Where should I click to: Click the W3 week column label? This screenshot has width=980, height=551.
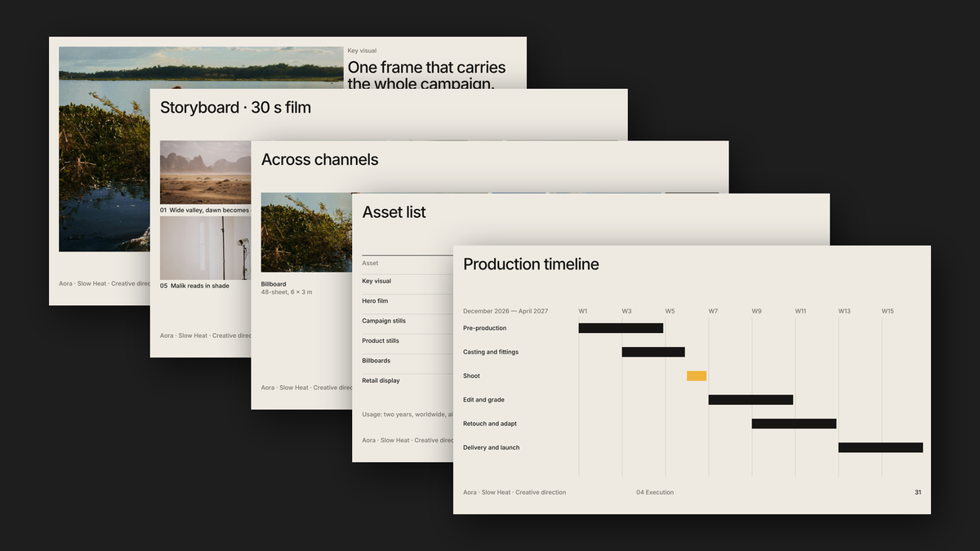pyautogui.click(x=626, y=311)
